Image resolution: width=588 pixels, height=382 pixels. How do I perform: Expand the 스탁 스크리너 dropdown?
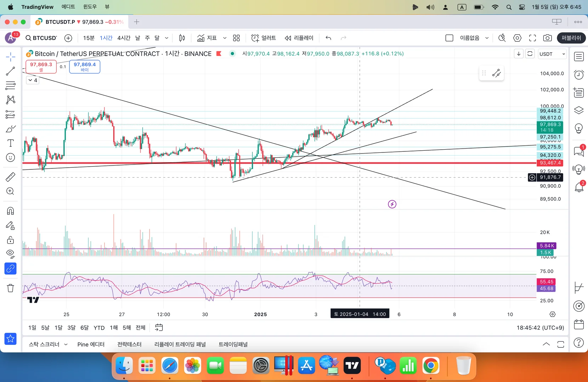(66, 345)
